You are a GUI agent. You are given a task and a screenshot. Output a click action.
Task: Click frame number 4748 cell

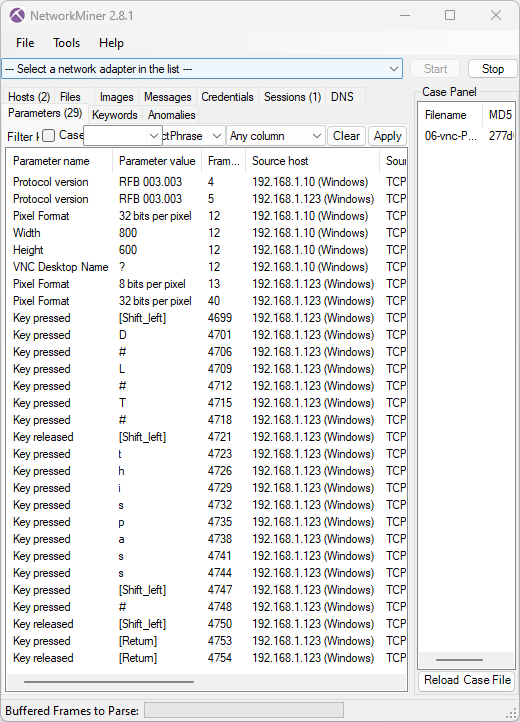[x=220, y=607]
